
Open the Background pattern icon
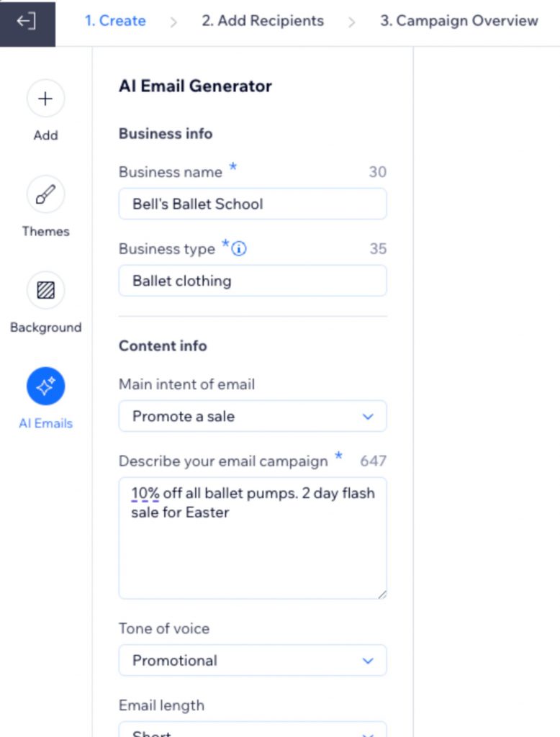click(x=45, y=291)
